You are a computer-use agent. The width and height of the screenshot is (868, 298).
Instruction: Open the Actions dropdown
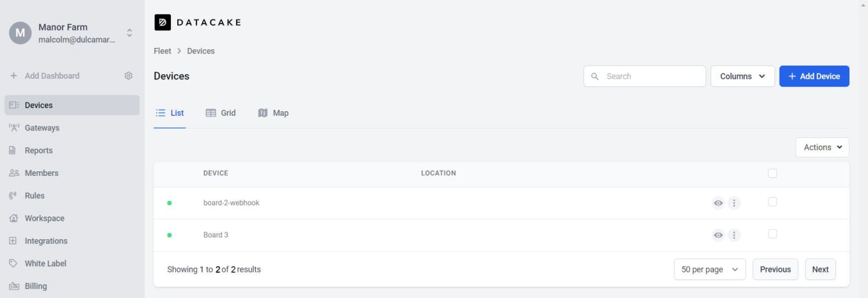(822, 147)
